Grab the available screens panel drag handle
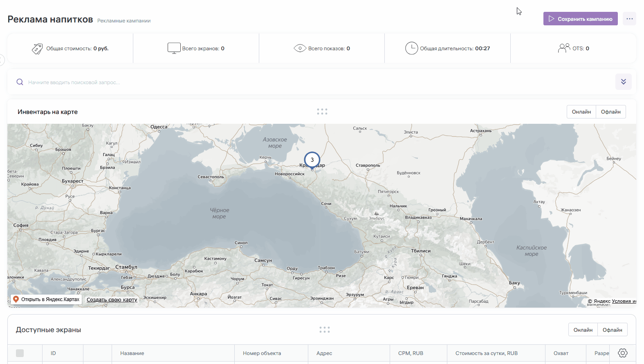The width and height of the screenshot is (644, 364). tap(324, 330)
